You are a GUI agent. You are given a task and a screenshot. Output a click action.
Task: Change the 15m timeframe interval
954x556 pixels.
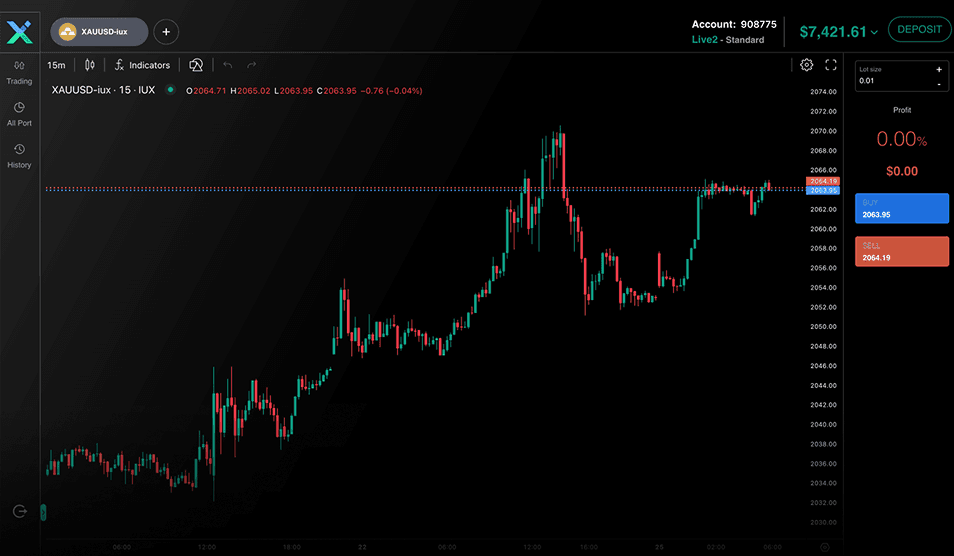[x=56, y=65]
